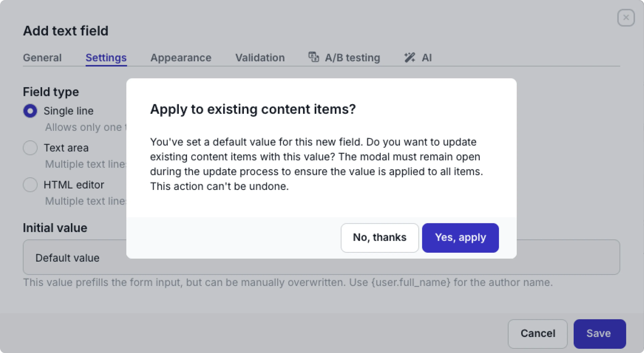This screenshot has width=644, height=353.
Task: Click the AI magic wand icon
Action: pyautogui.click(x=410, y=57)
